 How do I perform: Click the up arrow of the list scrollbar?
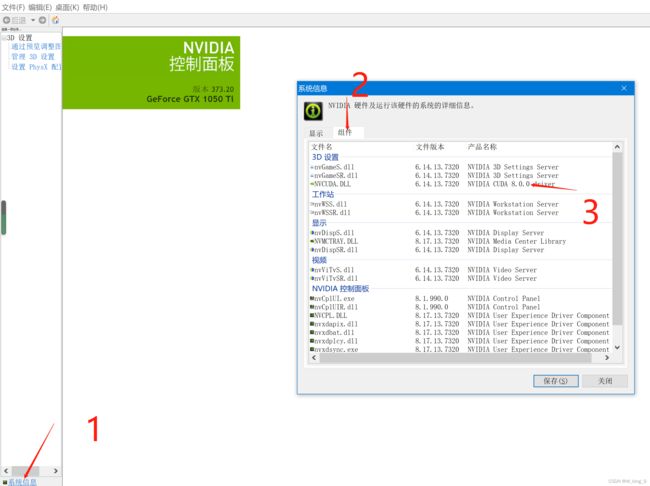click(x=617, y=147)
